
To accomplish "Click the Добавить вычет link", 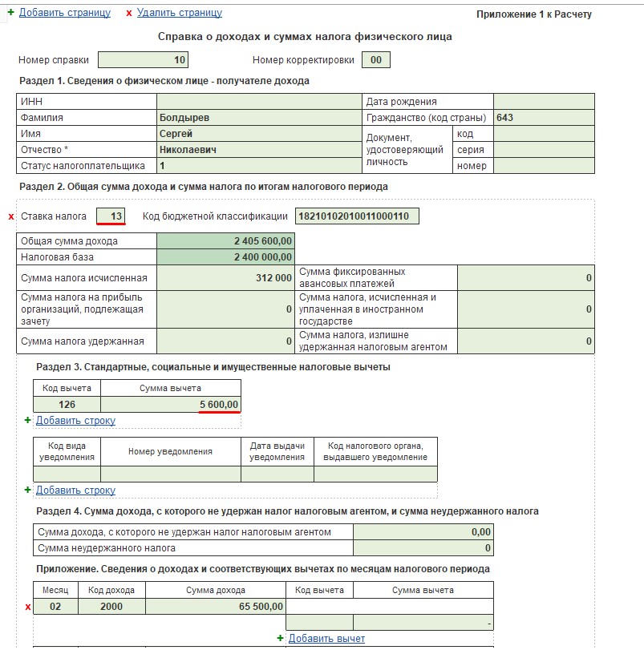I will (326, 639).
